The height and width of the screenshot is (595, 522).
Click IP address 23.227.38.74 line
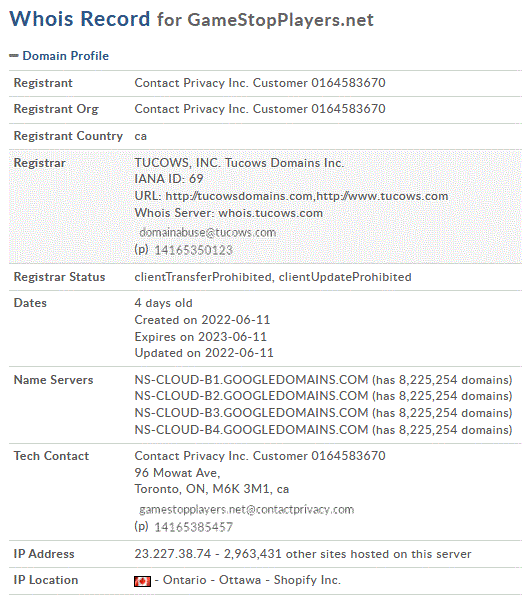point(303,554)
